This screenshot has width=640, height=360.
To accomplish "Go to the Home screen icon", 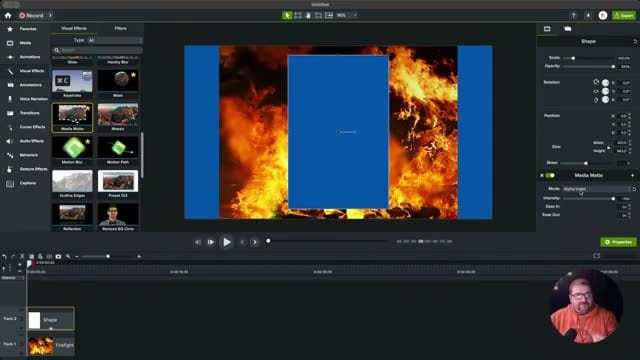I will [8, 16].
